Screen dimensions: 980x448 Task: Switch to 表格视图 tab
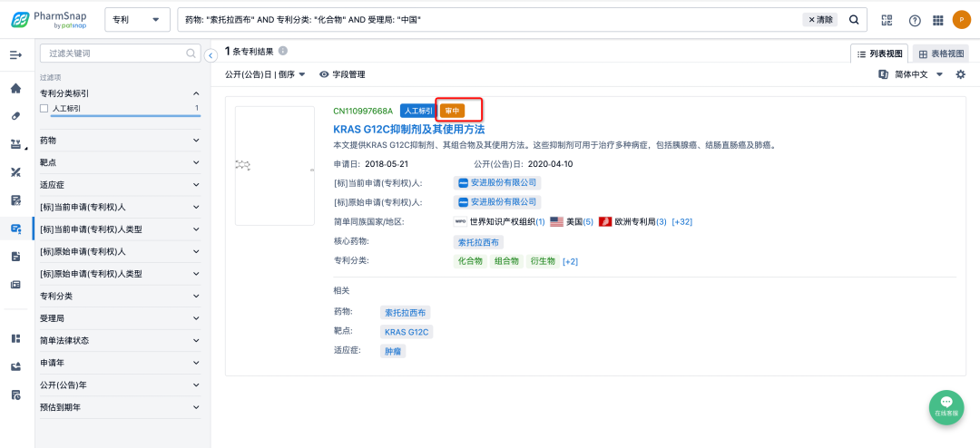pos(941,54)
